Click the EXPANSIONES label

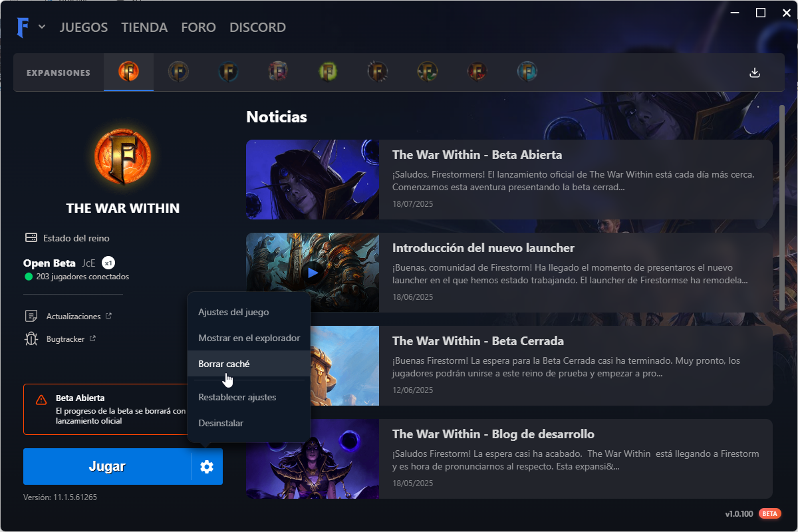[x=59, y=72]
